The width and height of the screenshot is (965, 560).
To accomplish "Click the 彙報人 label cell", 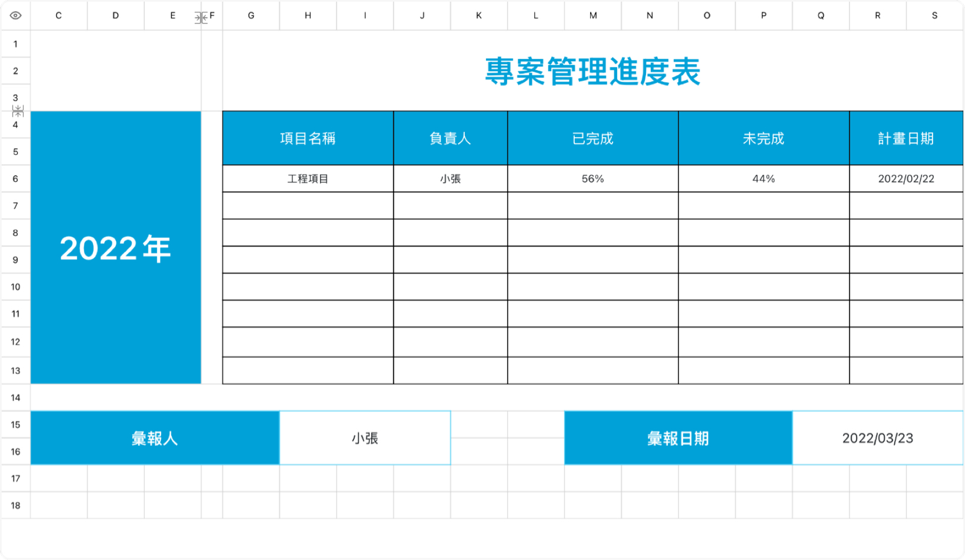I will click(x=155, y=438).
